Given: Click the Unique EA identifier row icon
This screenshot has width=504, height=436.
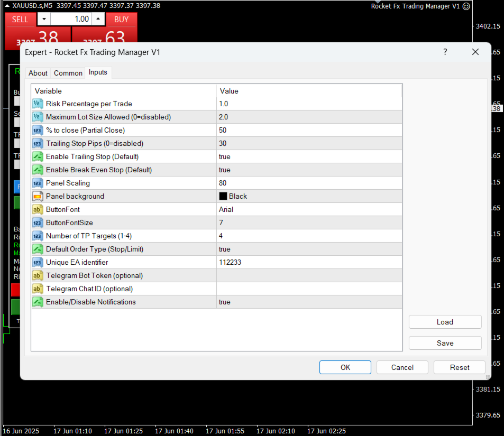Looking at the screenshot, I should coord(38,262).
